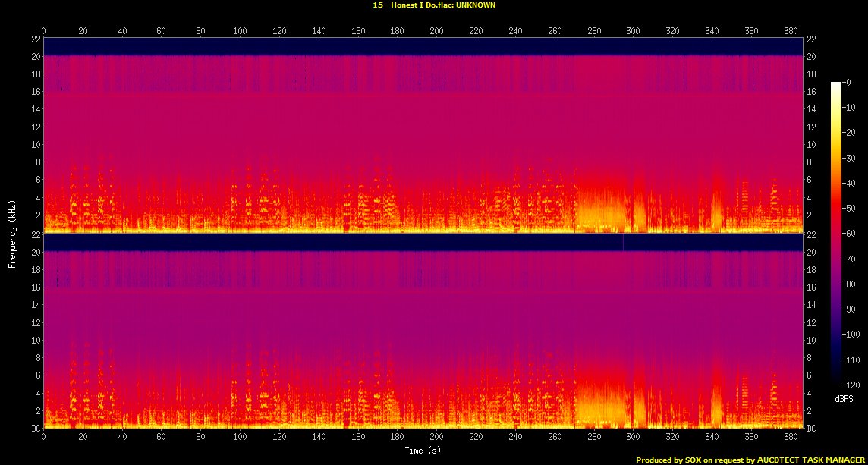The height and width of the screenshot is (465, 868).
Task: Click the -60 label on the dBFS scale
Action: tap(852, 234)
